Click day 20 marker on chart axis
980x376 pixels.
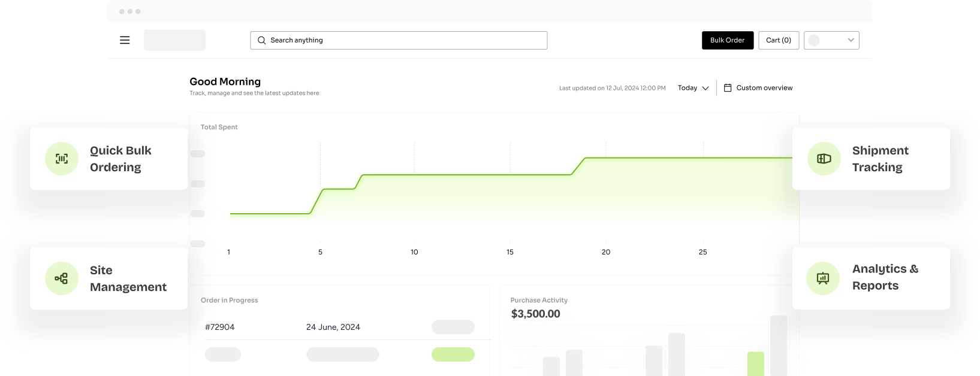coord(606,252)
